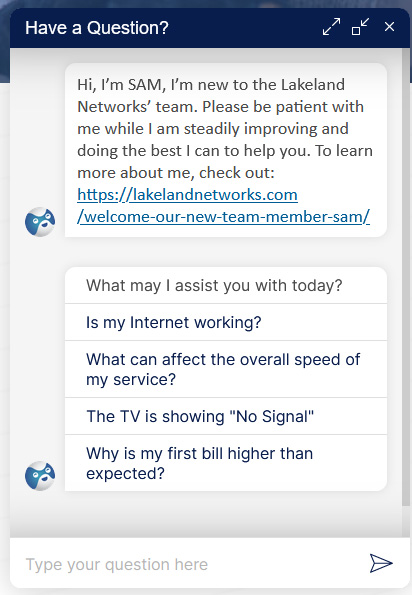Send the message with the paper plane icon
The image size is (412, 595).
tap(381, 563)
